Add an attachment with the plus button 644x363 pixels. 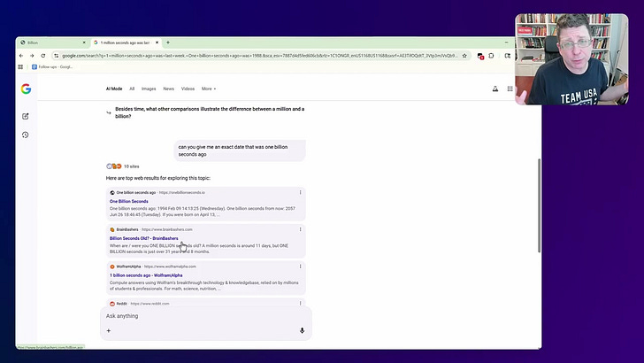(x=109, y=330)
